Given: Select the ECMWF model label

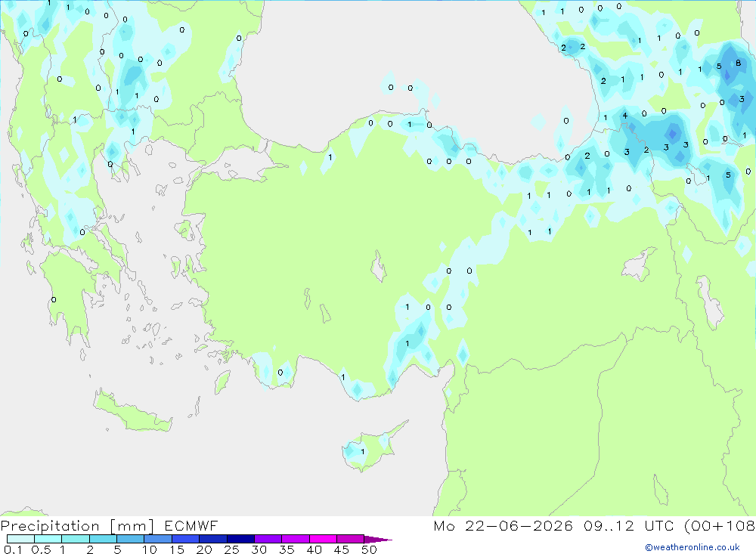Looking at the screenshot, I should click(191, 525).
